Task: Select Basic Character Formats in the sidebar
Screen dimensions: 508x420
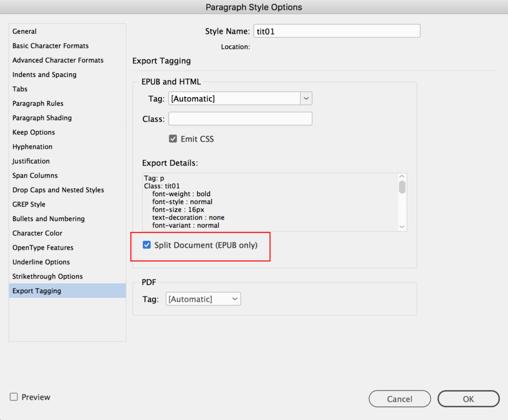Action: (x=50, y=46)
